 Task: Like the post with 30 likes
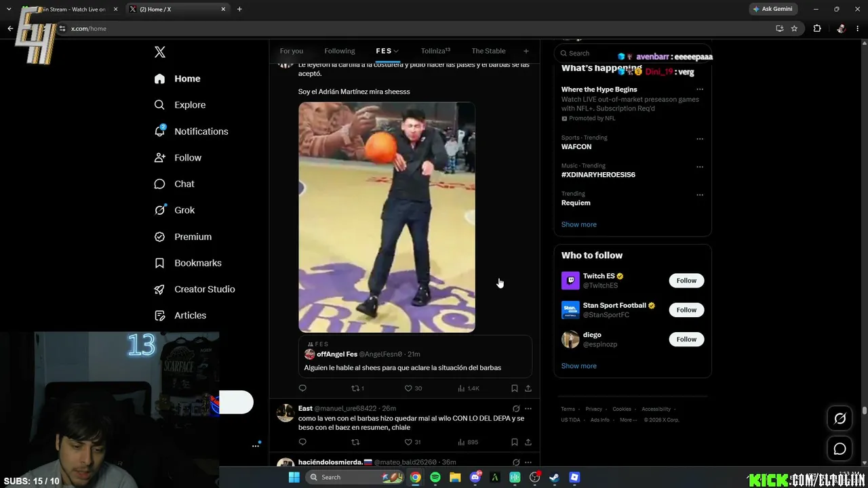tap(413, 388)
